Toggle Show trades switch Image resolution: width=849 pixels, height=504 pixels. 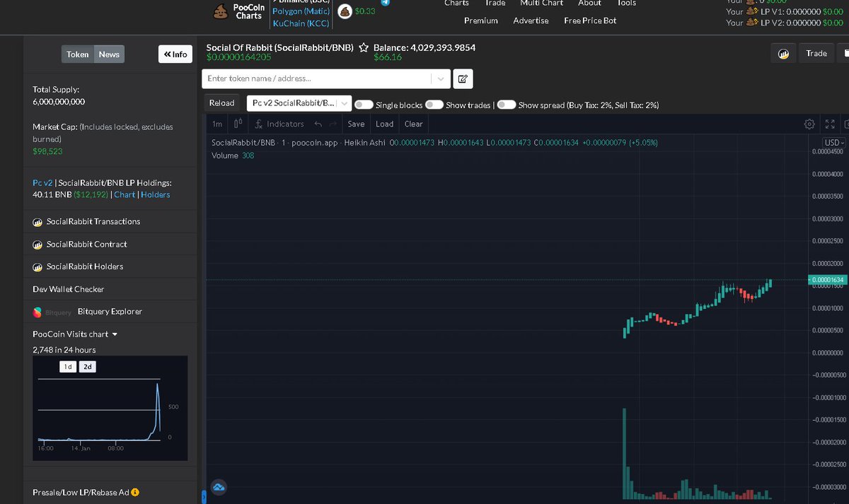pos(434,105)
